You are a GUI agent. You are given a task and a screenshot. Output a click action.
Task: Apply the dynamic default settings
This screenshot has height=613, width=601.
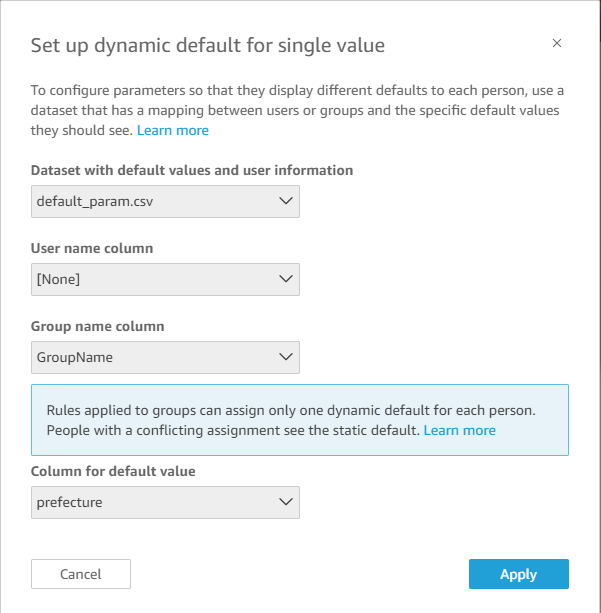(x=518, y=574)
